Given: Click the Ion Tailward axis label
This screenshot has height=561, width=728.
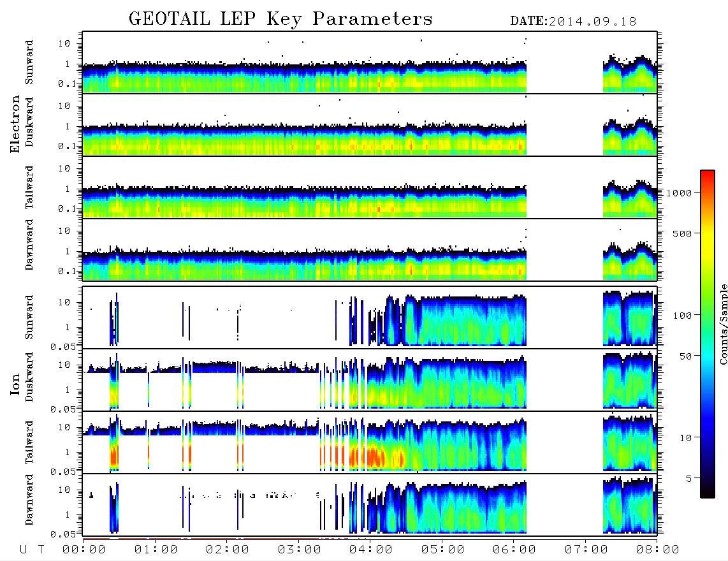Looking at the screenshot, I should tap(29, 442).
